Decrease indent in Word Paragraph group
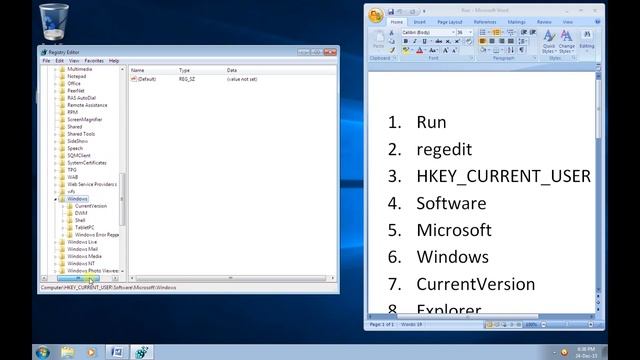Image resolution: width=640 pixels, height=360 pixels. (x=524, y=32)
